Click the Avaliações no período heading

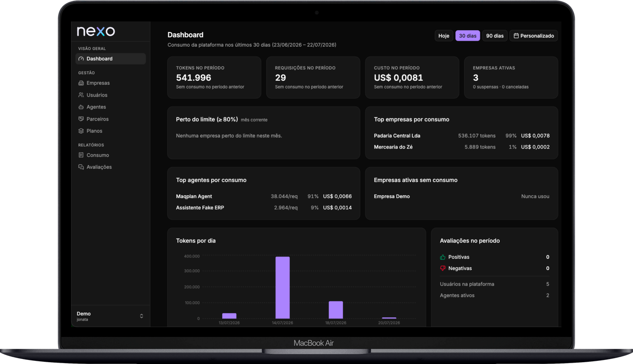[470, 241]
